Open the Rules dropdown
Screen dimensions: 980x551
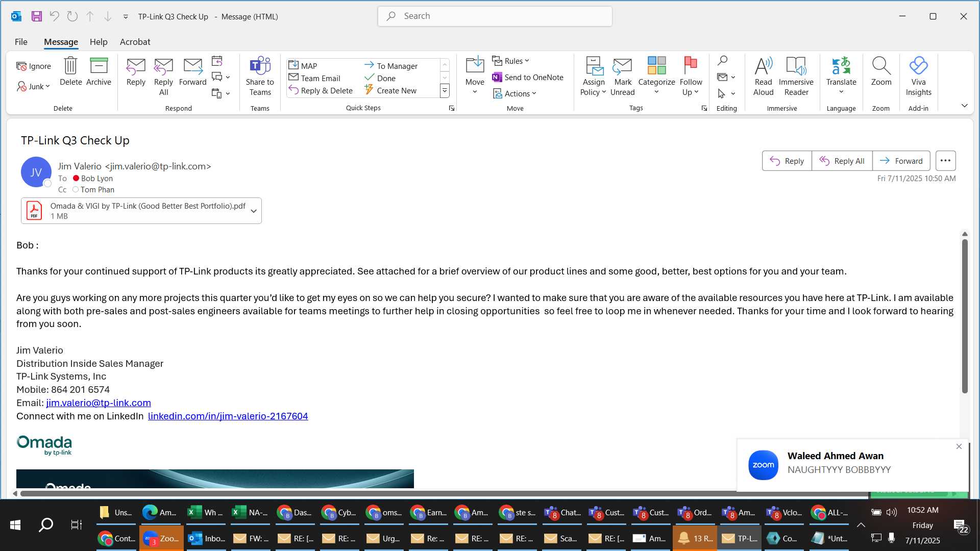(x=511, y=61)
